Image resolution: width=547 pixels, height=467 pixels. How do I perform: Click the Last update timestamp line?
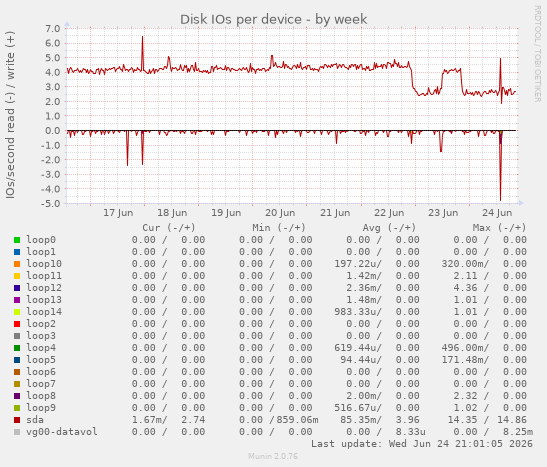[x=422, y=444]
